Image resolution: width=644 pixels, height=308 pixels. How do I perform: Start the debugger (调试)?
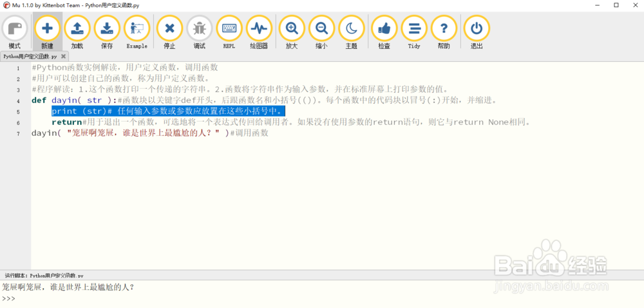[199, 32]
